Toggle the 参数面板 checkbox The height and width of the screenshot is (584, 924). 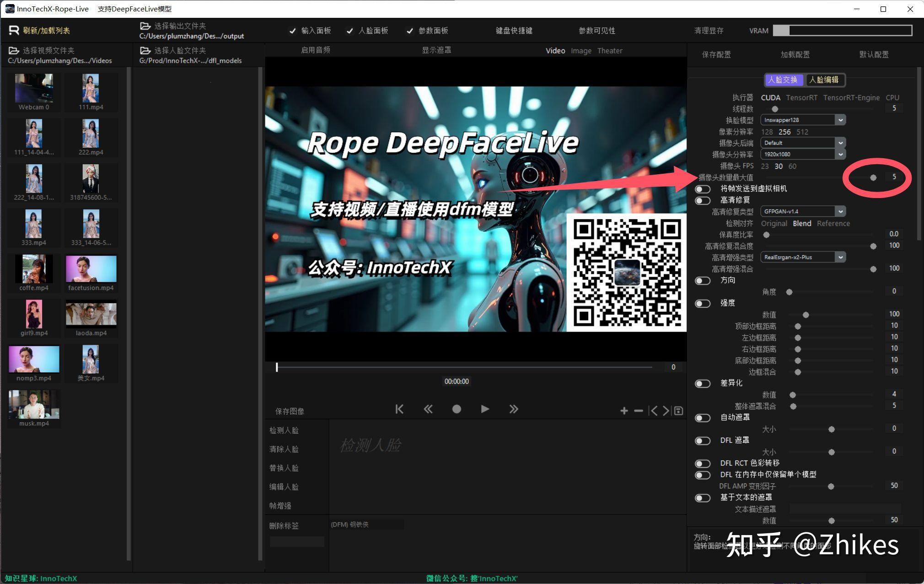410,31
